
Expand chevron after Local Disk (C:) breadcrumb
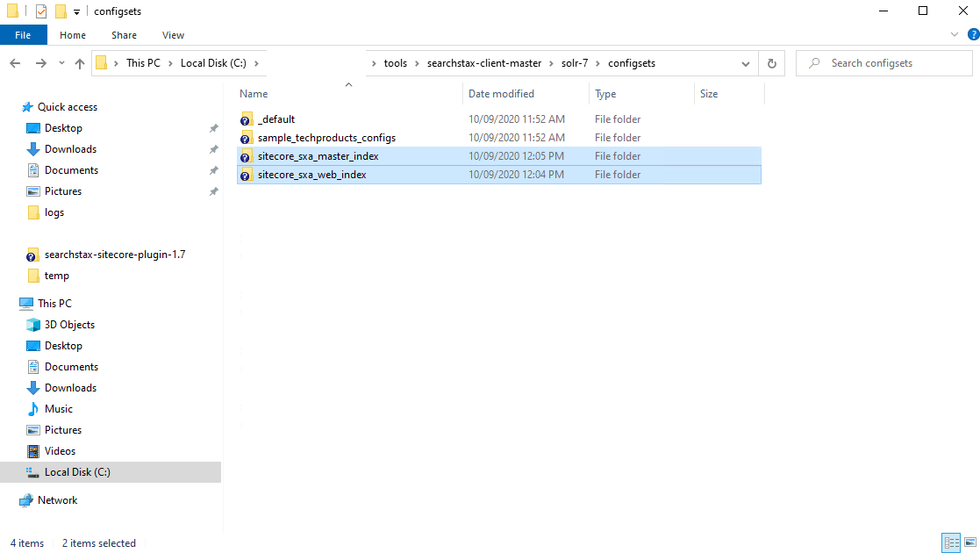(256, 63)
